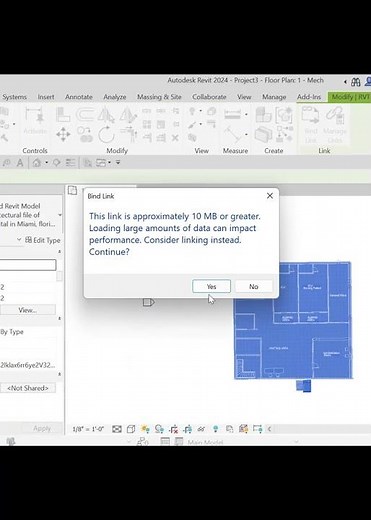
Task: Click the Create Group icon
Action: pyautogui.click(x=284, y=115)
